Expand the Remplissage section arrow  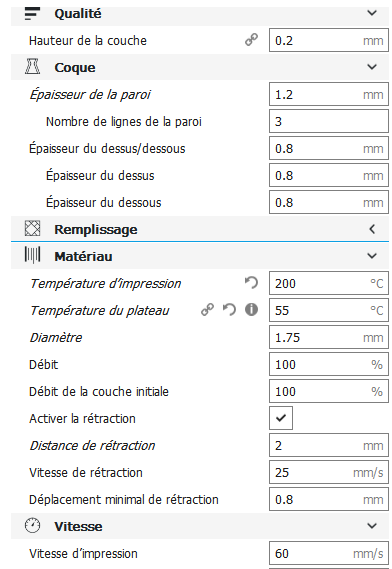[x=372, y=229]
